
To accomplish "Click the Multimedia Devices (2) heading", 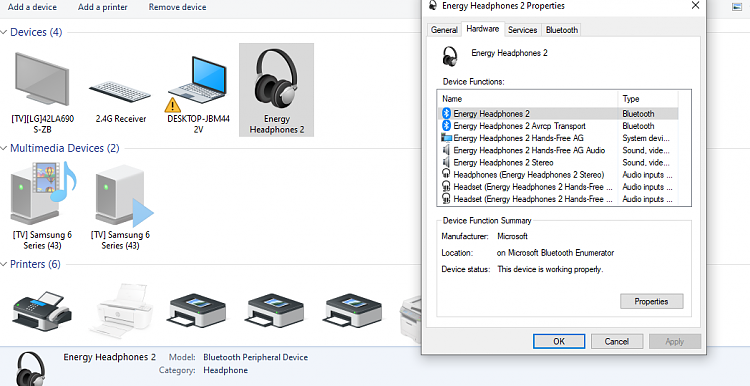I will tap(65, 148).
